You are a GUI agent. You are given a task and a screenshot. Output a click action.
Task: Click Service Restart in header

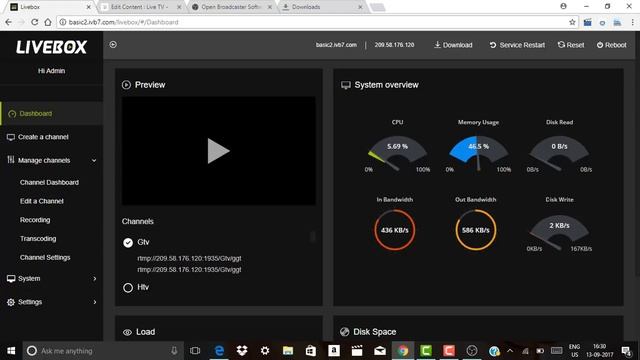click(517, 45)
